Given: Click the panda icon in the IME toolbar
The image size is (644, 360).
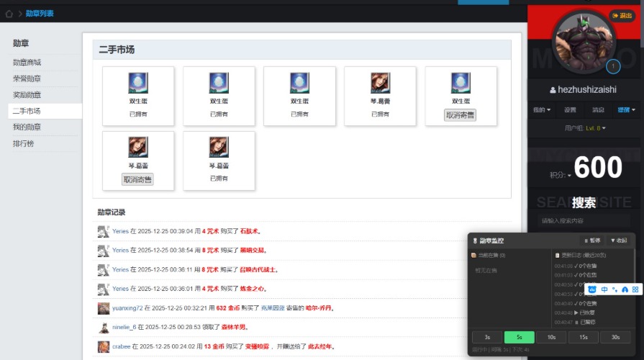Looking at the screenshot, I should (x=593, y=289).
